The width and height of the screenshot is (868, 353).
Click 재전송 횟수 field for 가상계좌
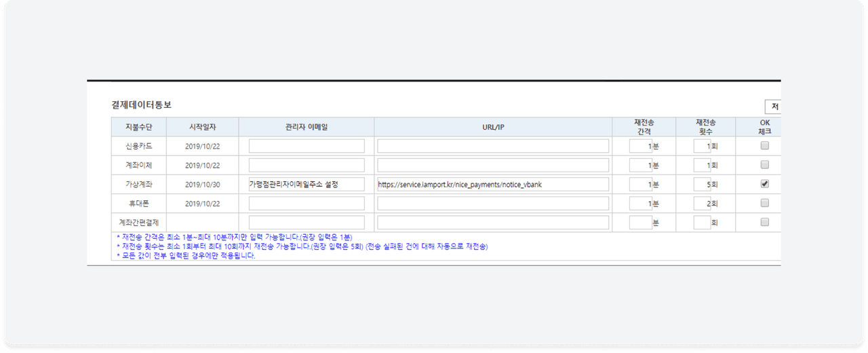[702, 185]
